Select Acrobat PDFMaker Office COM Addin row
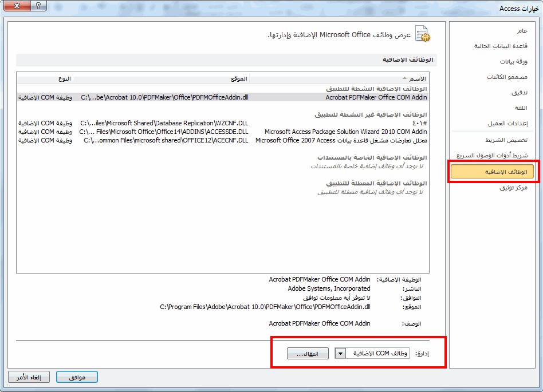This screenshot has width=543, height=392. coord(223,97)
